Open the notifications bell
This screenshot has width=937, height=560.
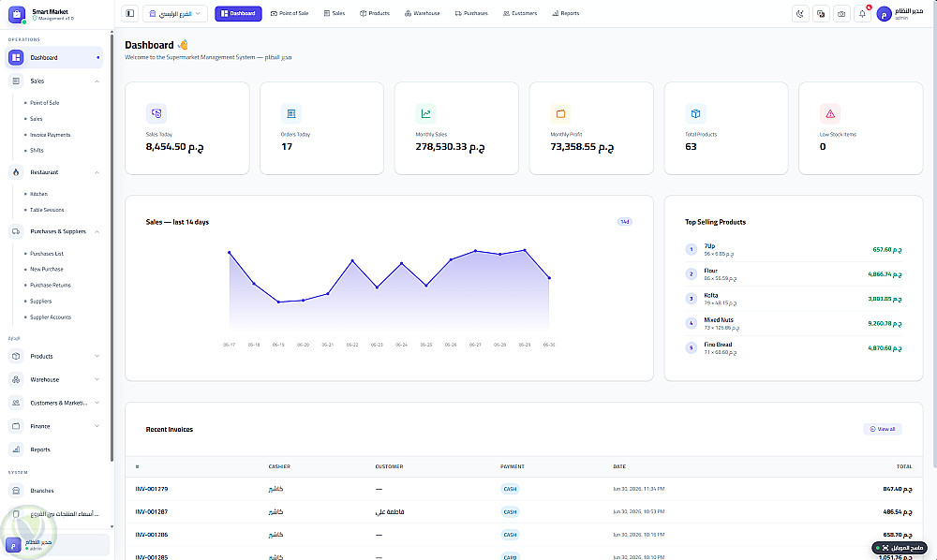[862, 14]
